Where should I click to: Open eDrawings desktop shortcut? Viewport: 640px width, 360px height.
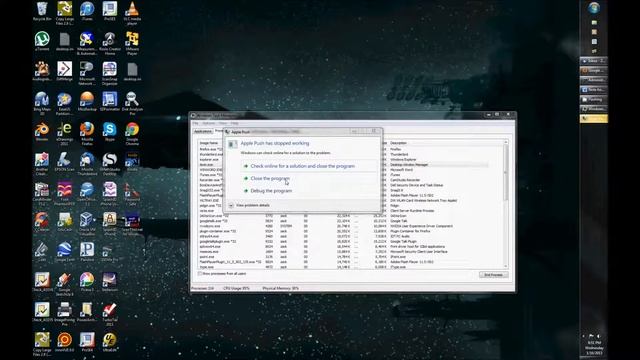click(x=64, y=133)
